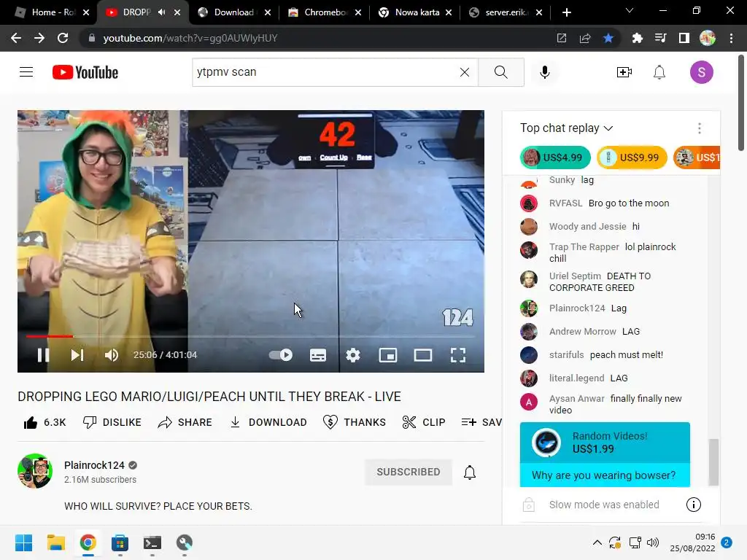Switch to miniplayer
This screenshot has height=560, width=747.
(388, 355)
